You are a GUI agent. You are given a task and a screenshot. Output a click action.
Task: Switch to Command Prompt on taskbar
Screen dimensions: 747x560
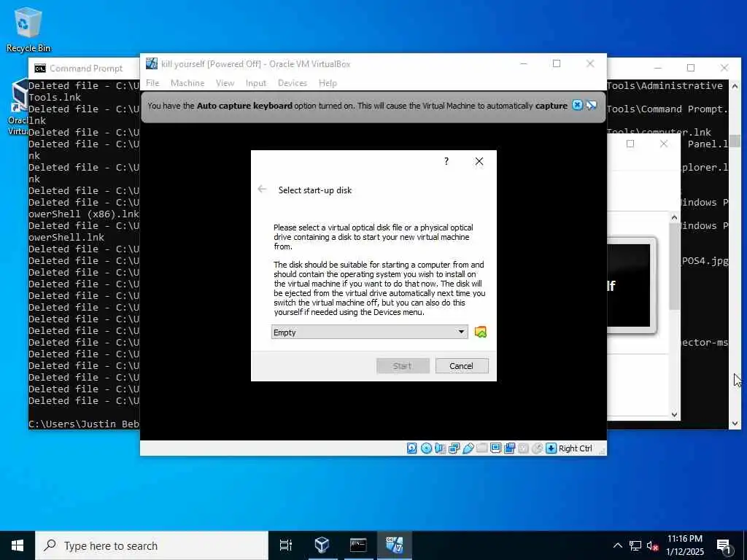pos(358,545)
